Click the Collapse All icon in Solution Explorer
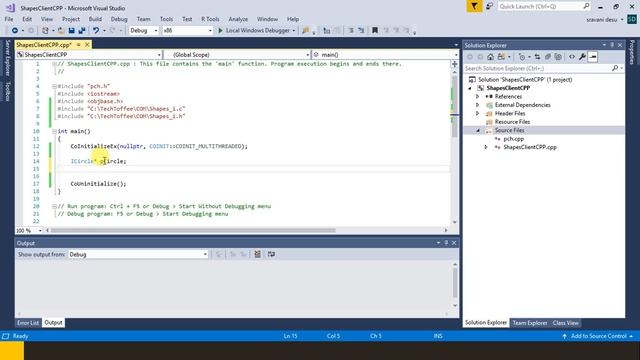The image size is (640, 360). tap(548, 57)
